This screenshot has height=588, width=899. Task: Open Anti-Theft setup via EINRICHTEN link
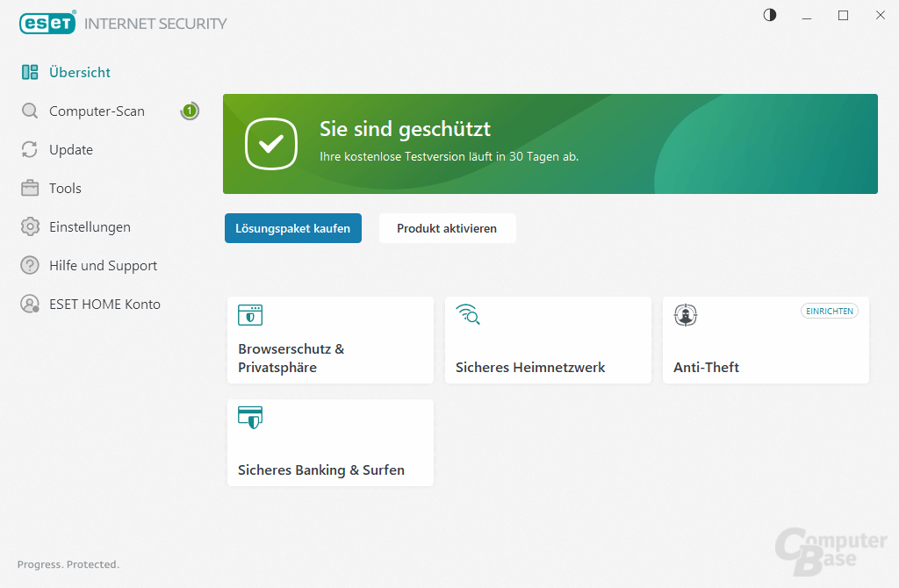tap(829, 311)
